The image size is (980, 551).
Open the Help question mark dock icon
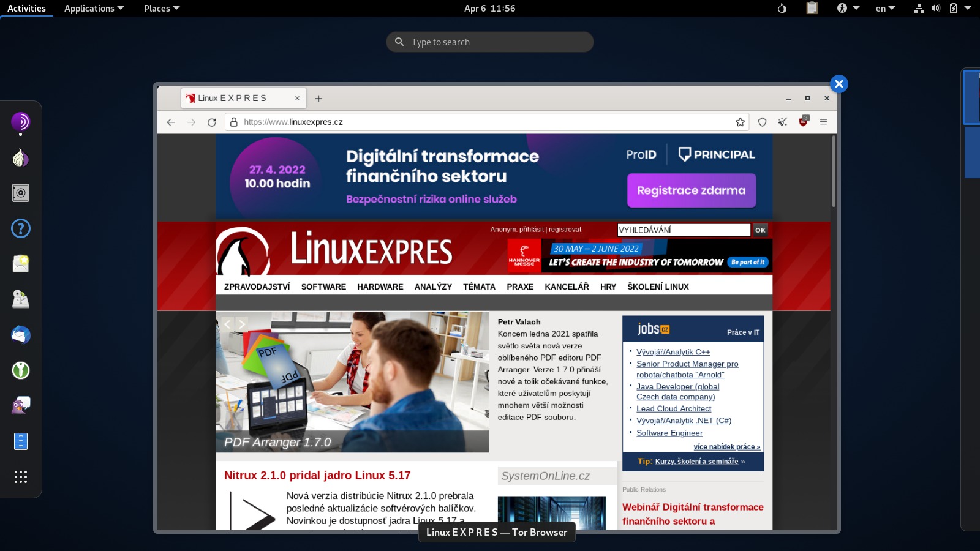[x=21, y=229]
